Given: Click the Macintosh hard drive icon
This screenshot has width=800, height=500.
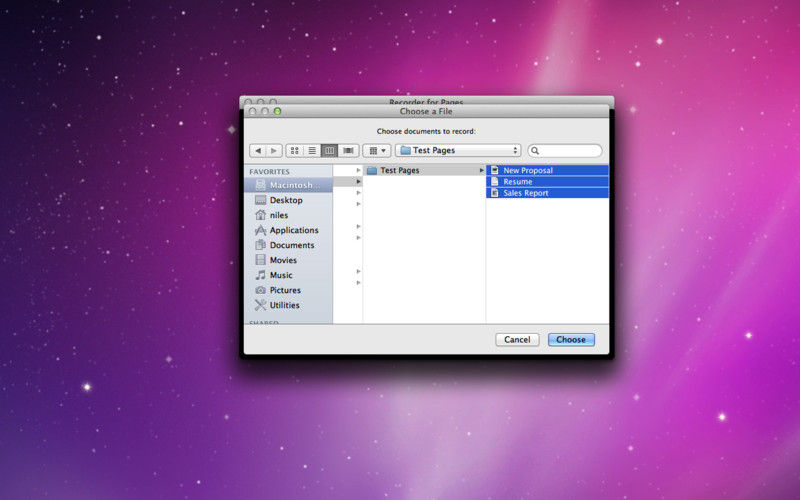Looking at the screenshot, I should click(261, 185).
